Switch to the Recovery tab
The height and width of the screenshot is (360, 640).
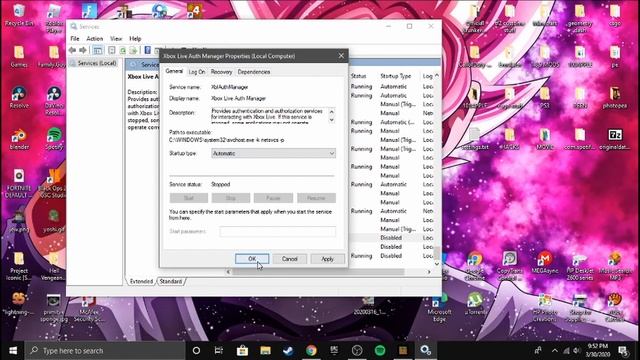[x=221, y=72]
